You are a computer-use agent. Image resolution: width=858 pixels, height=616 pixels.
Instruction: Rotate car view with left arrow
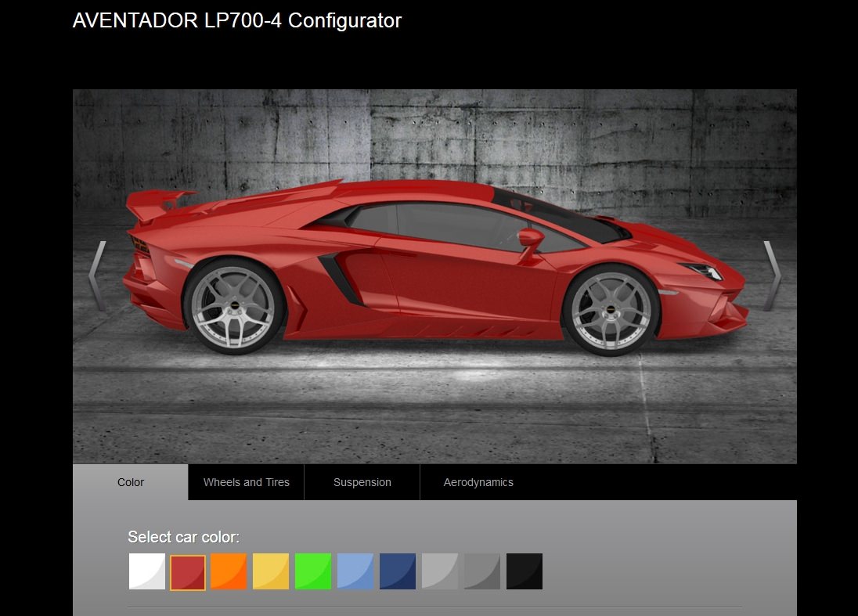click(97, 276)
